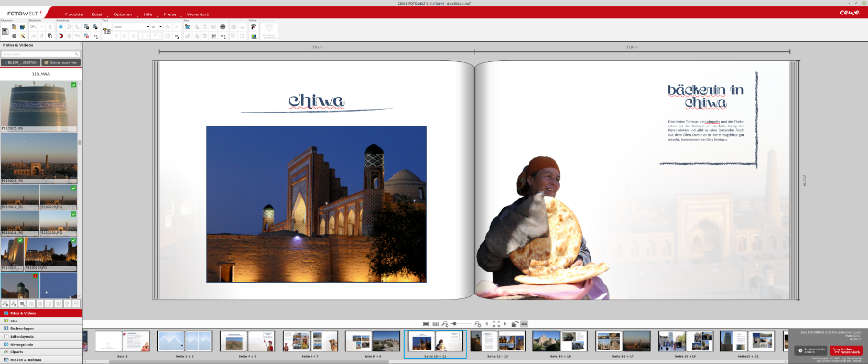Open the Optionen menu
The height and width of the screenshot is (364, 868).
[122, 14]
